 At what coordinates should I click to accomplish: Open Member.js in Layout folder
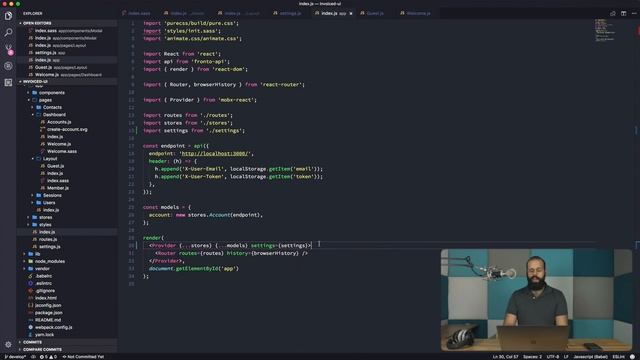point(58,188)
